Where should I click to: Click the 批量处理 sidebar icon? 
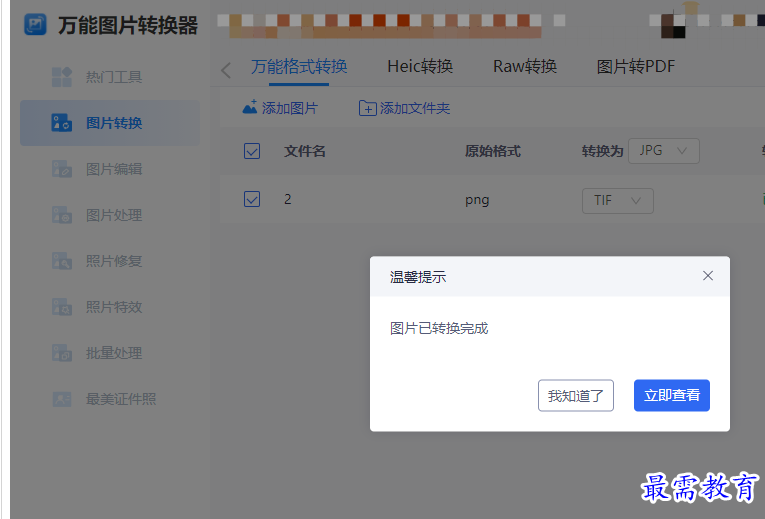coord(62,353)
